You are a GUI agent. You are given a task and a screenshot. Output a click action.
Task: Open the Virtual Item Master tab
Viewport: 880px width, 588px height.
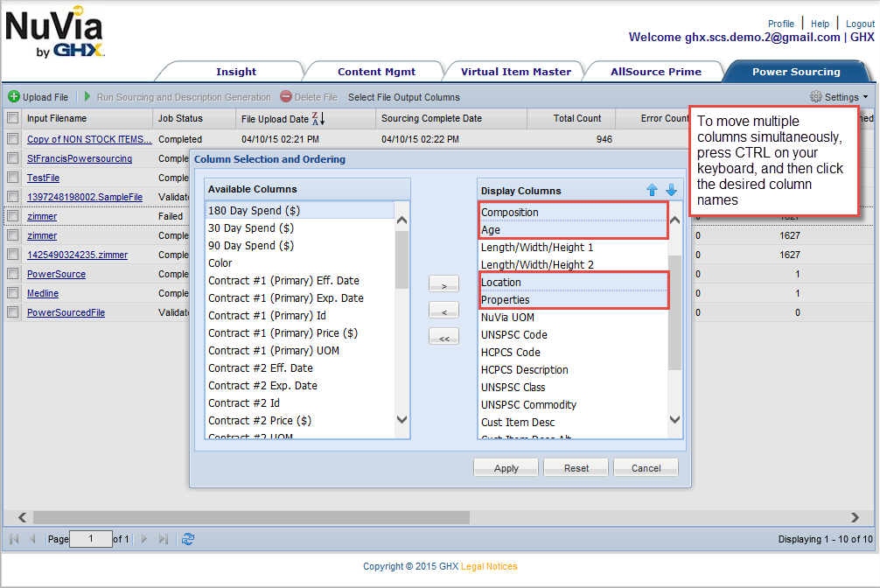(516, 72)
